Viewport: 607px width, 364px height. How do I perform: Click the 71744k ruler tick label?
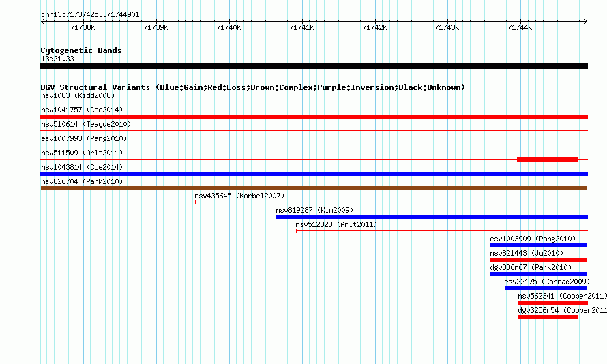(x=520, y=27)
